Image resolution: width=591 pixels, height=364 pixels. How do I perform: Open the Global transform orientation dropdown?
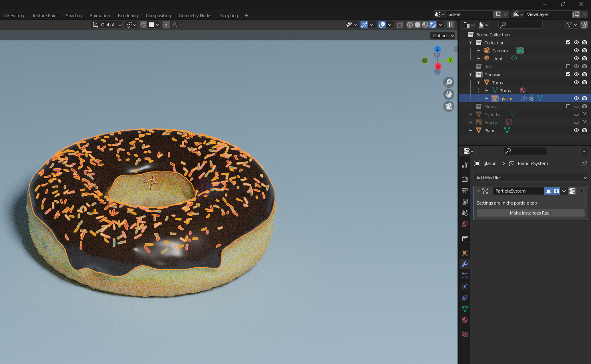pos(107,25)
